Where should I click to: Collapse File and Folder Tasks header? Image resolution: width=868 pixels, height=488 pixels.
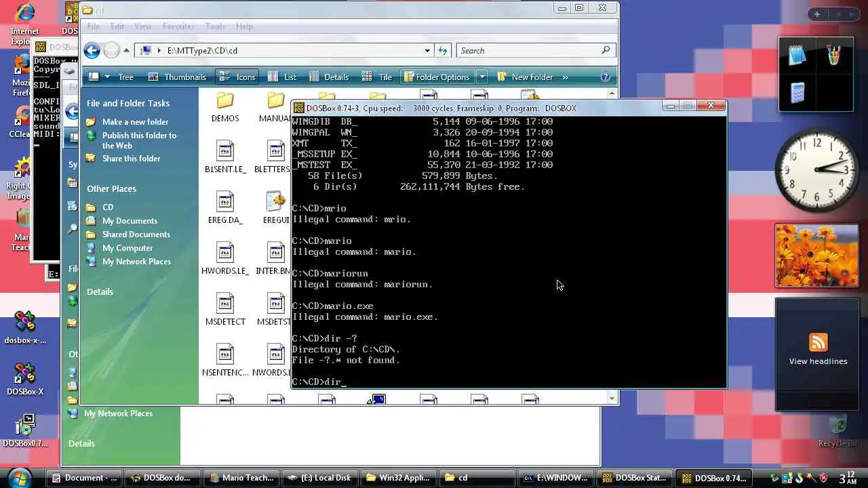(128, 103)
